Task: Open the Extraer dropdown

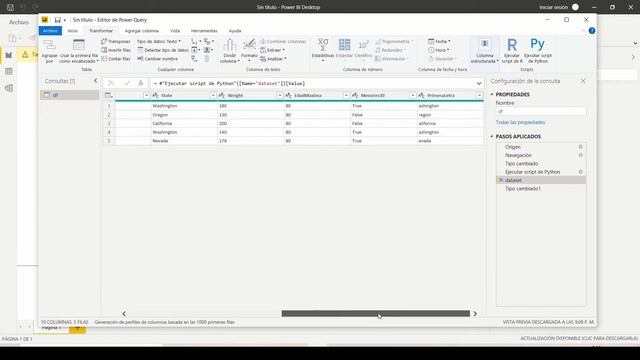Action: click(273, 50)
